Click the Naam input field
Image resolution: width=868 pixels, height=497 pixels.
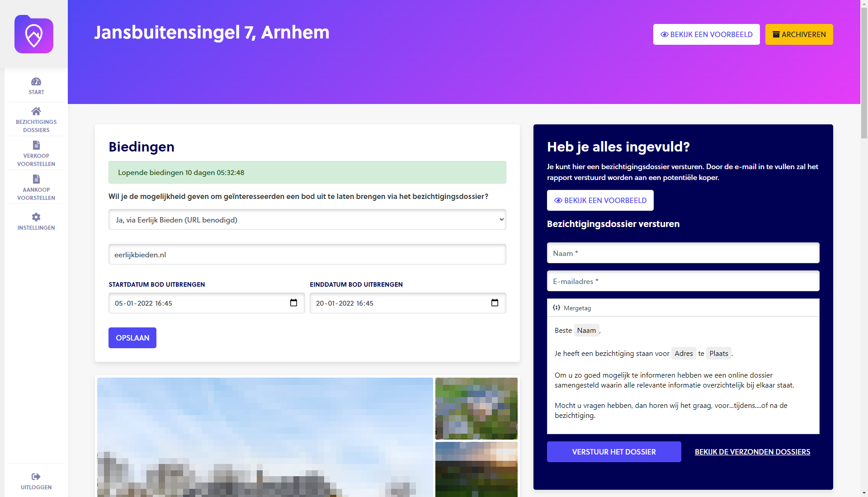[x=683, y=253]
